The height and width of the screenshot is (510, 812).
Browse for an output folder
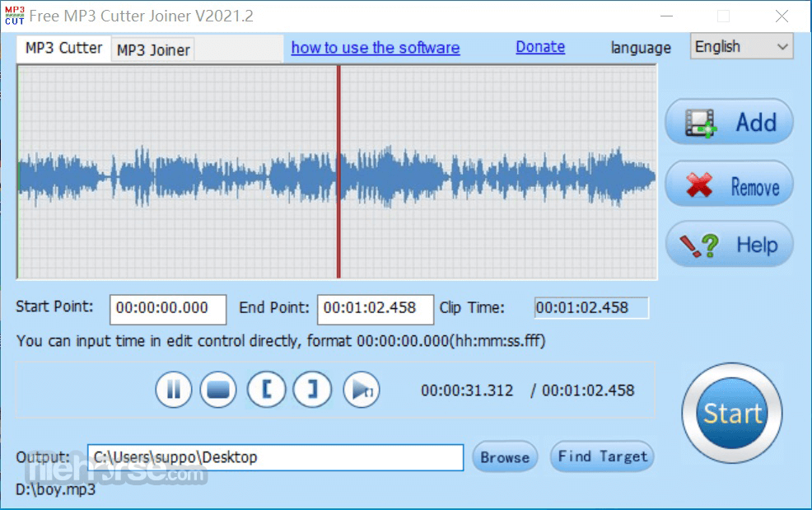(x=505, y=456)
